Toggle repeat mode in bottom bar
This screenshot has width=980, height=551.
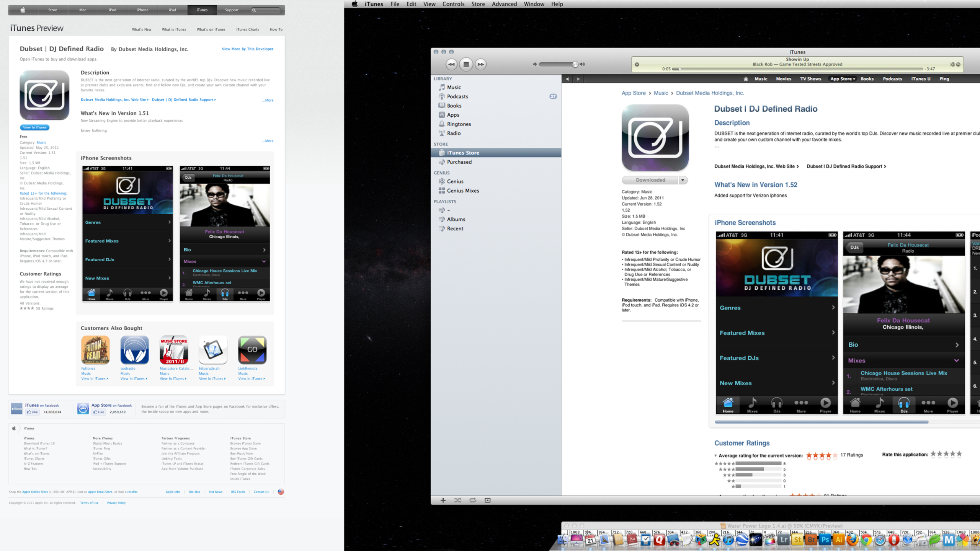[x=473, y=500]
